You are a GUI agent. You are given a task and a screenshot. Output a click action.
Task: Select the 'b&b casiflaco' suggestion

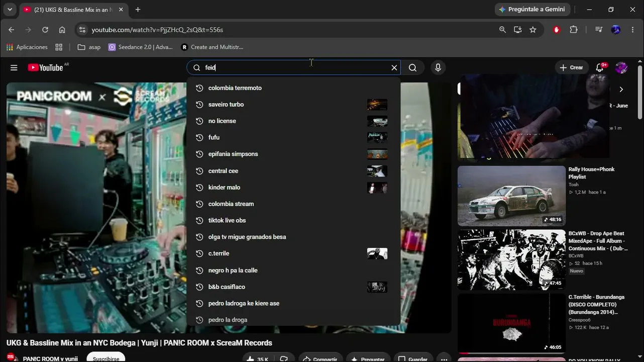[293, 287]
